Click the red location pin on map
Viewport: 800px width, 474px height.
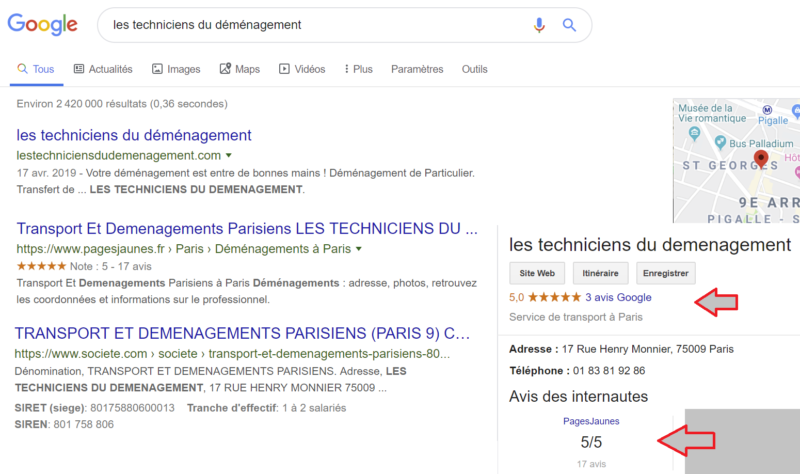coord(761,159)
